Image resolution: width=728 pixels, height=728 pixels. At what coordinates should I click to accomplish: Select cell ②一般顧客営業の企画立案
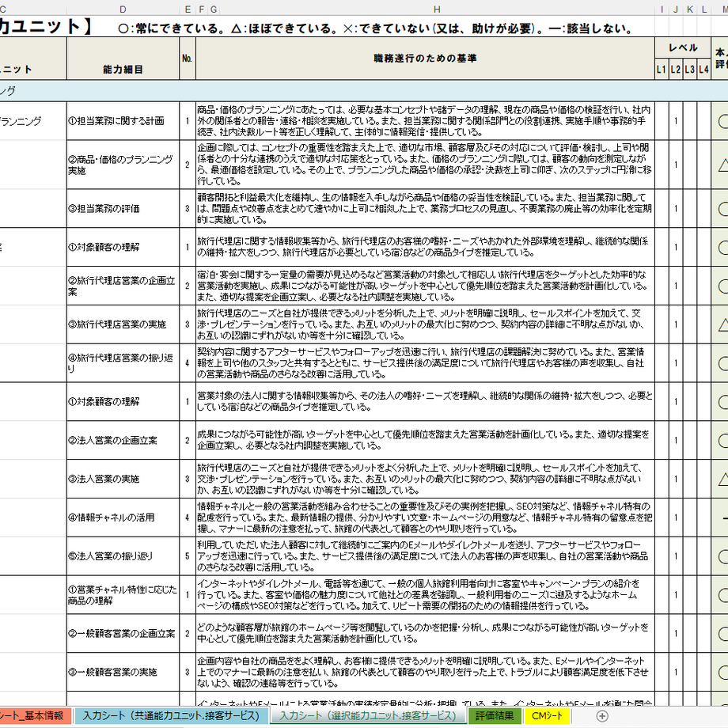click(123, 633)
